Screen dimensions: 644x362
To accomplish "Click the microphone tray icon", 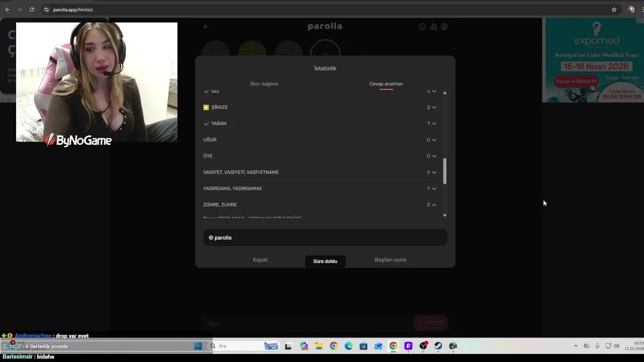I will tap(597, 346).
